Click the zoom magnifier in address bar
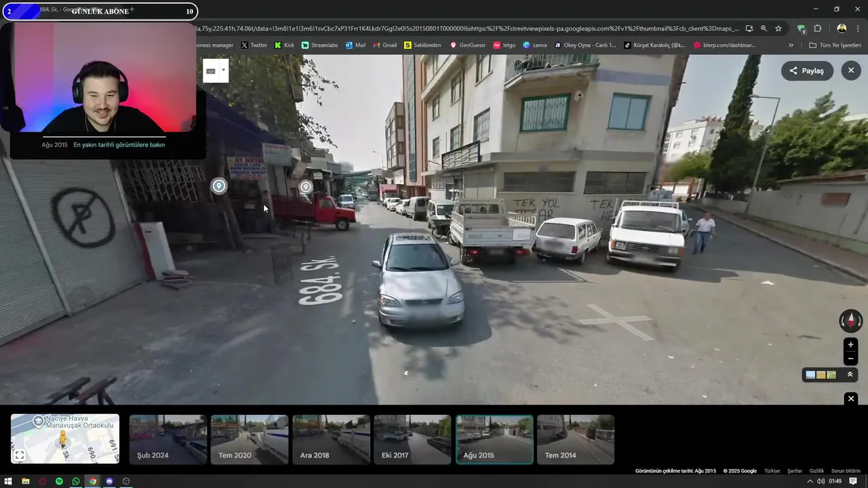Viewport: 868px width, 488px height. [764, 28]
